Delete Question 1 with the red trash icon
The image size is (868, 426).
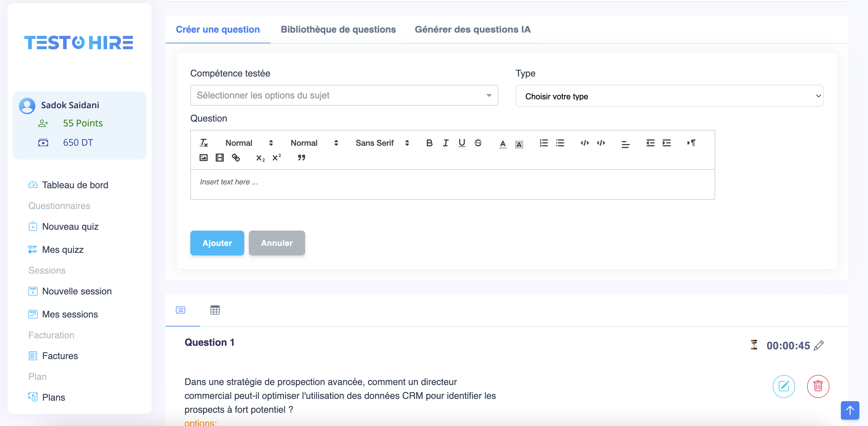pos(818,386)
